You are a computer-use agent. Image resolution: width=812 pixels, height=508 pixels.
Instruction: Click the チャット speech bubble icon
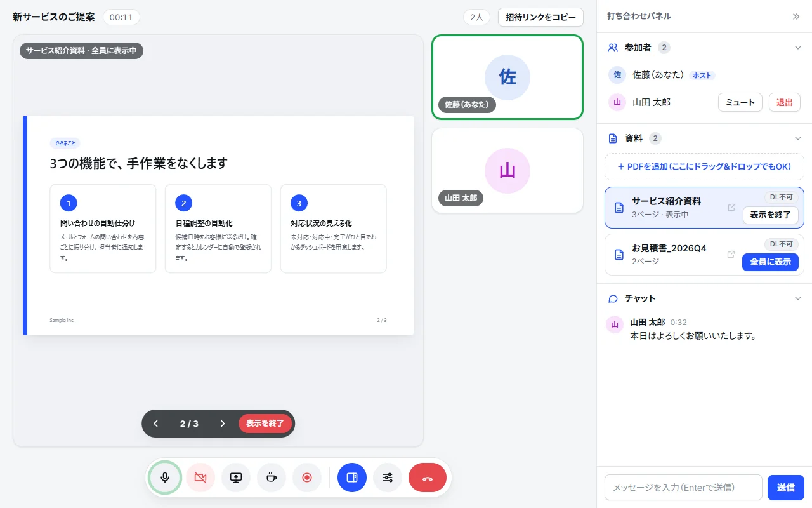613,298
